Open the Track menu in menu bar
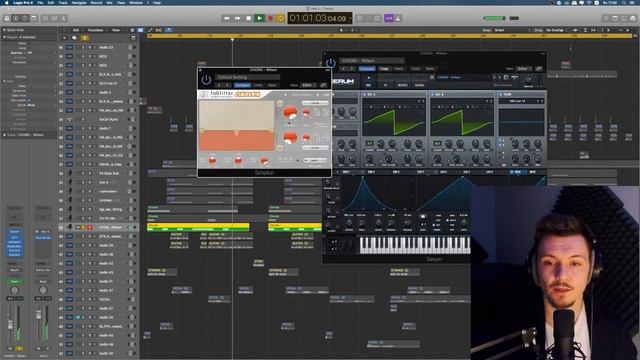 click(x=62, y=2)
